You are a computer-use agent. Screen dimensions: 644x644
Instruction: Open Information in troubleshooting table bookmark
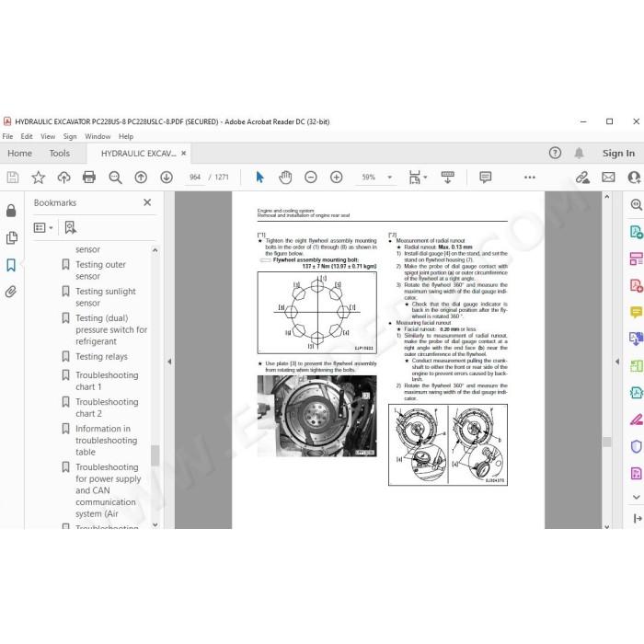click(x=106, y=441)
